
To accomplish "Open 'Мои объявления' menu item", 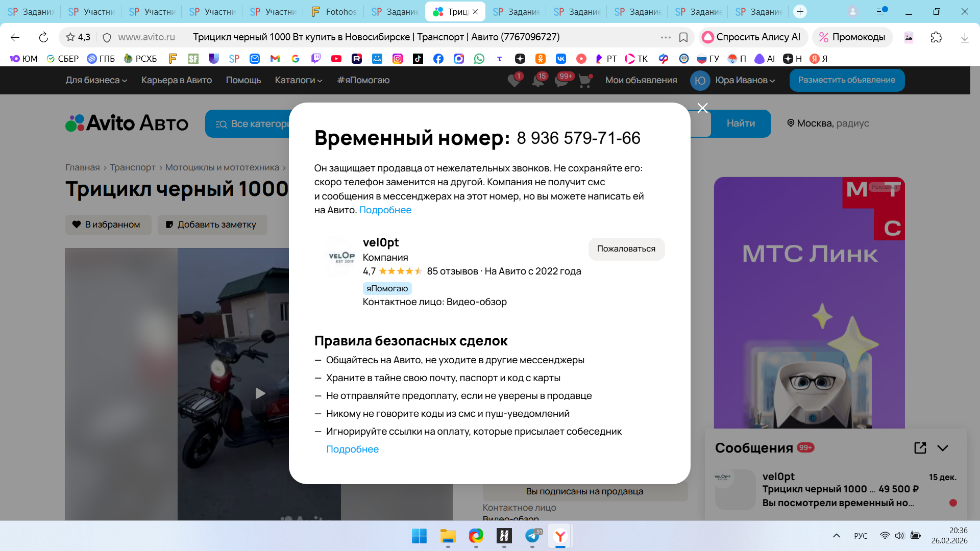I will pos(641,80).
